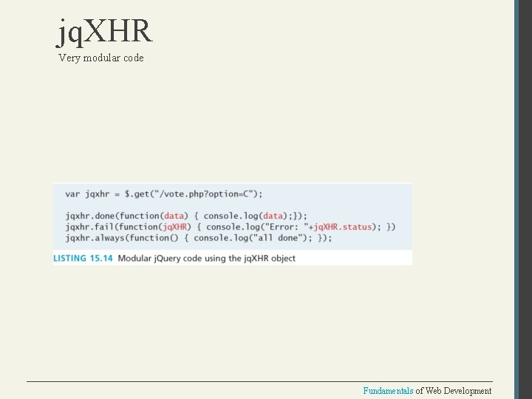Click the jqxhr.fail code line
Viewport: 532px width, 399px height.
click(231, 227)
